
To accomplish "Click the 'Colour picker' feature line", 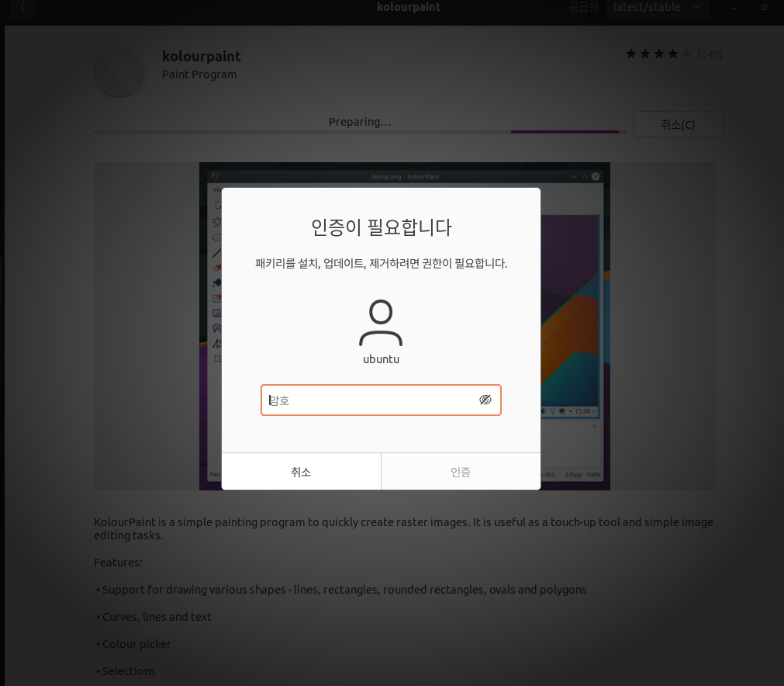I will click(136, 644).
